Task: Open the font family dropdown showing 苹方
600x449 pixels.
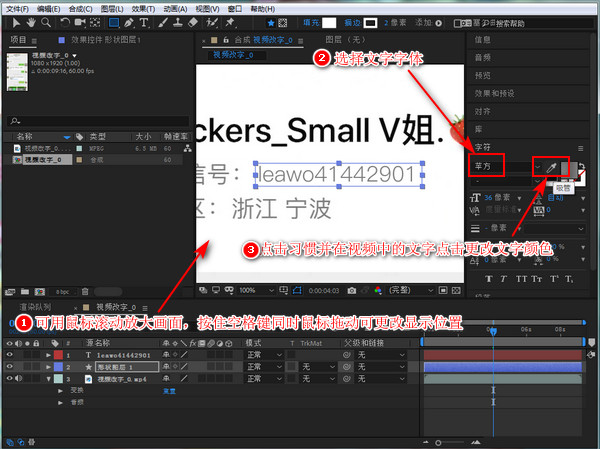Action: click(x=499, y=165)
